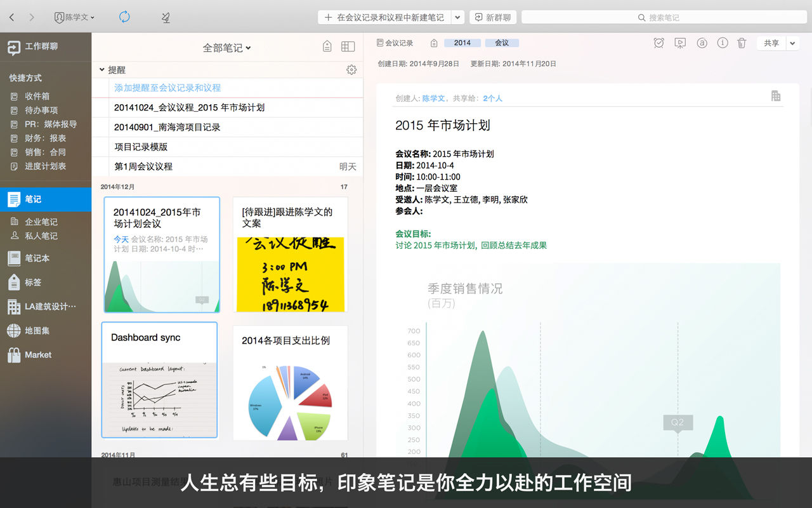
Task: Open note info with the i icon
Action: pyautogui.click(x=722, y=43)
